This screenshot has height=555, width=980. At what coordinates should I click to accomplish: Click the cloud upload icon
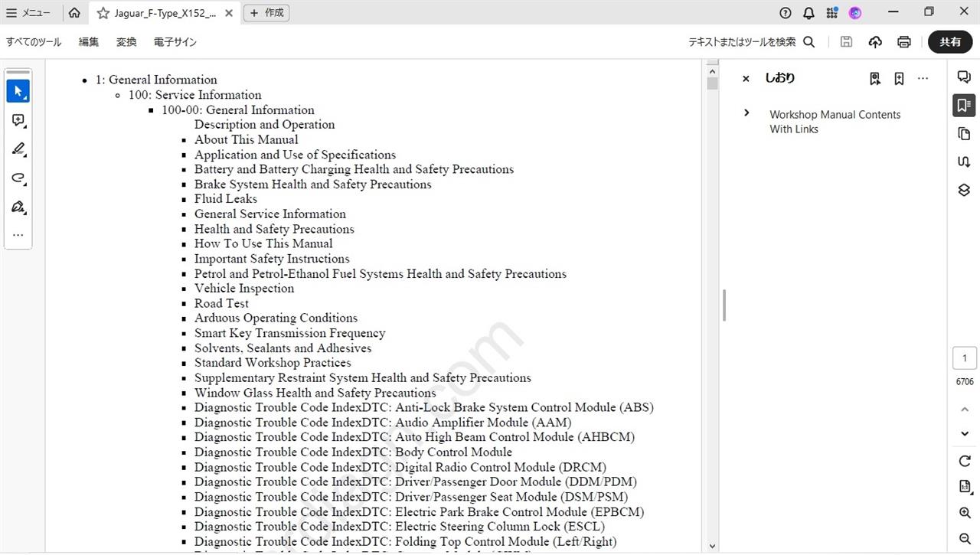point(875,42)
